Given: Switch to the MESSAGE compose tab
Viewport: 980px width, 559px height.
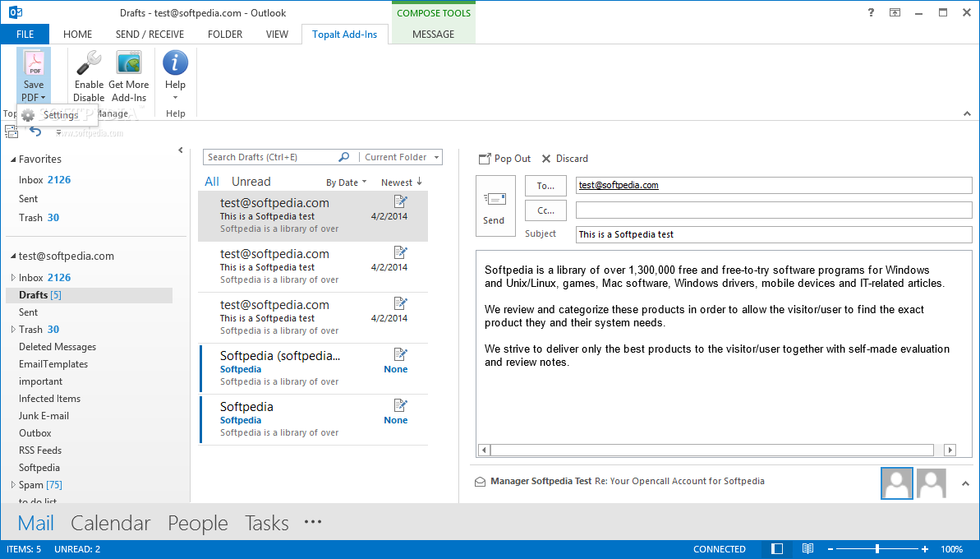Looking at the screenshot, I should coord(433,35).
